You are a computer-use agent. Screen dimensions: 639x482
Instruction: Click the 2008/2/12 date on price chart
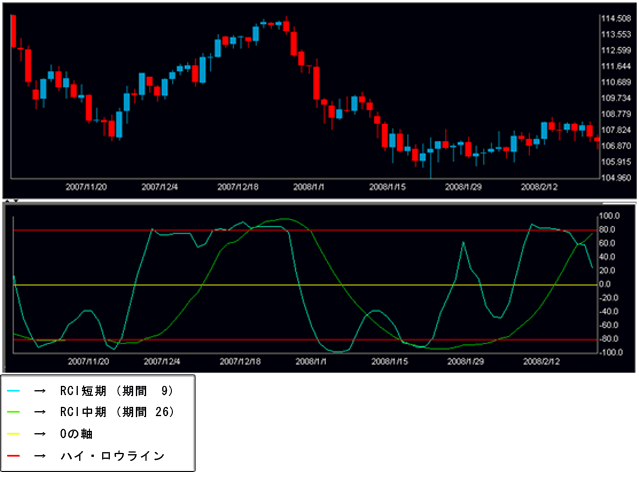[539, 187]
